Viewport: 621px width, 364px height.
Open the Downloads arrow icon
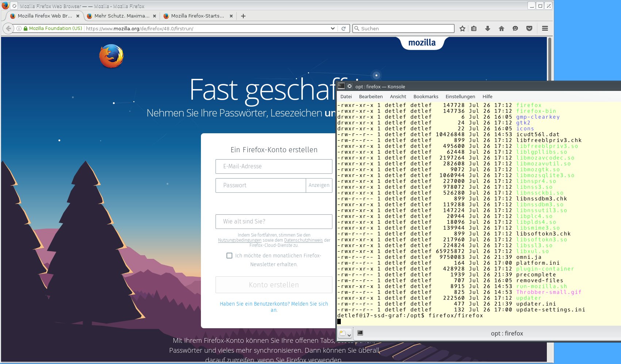pos(487,28)
